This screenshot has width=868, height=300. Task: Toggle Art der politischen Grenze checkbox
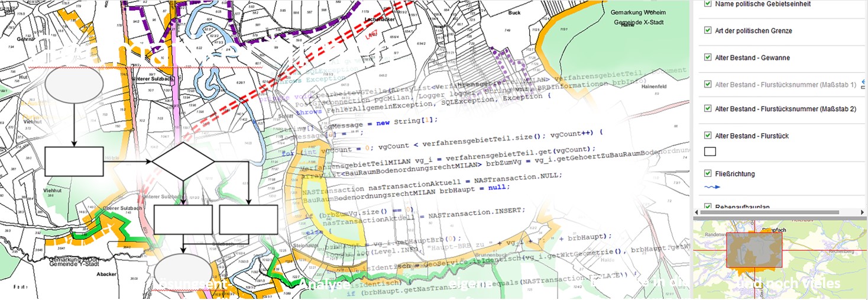coord(708,31)
